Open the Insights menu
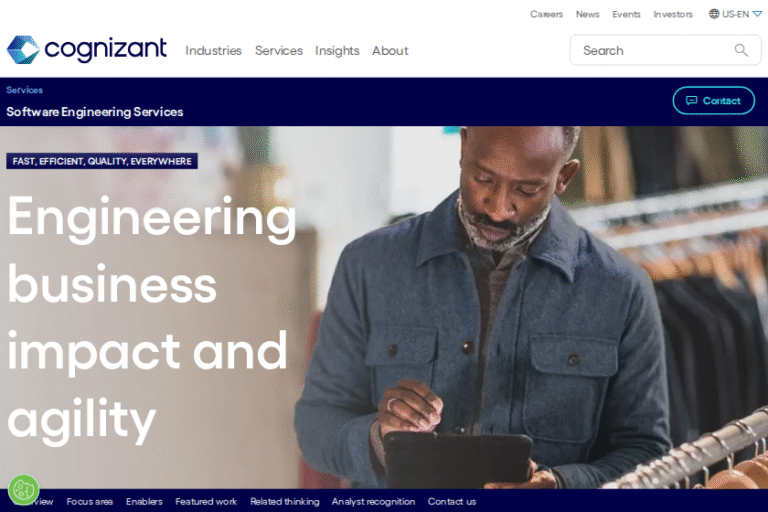Screen dimensions: 768x512 point(337,50)
